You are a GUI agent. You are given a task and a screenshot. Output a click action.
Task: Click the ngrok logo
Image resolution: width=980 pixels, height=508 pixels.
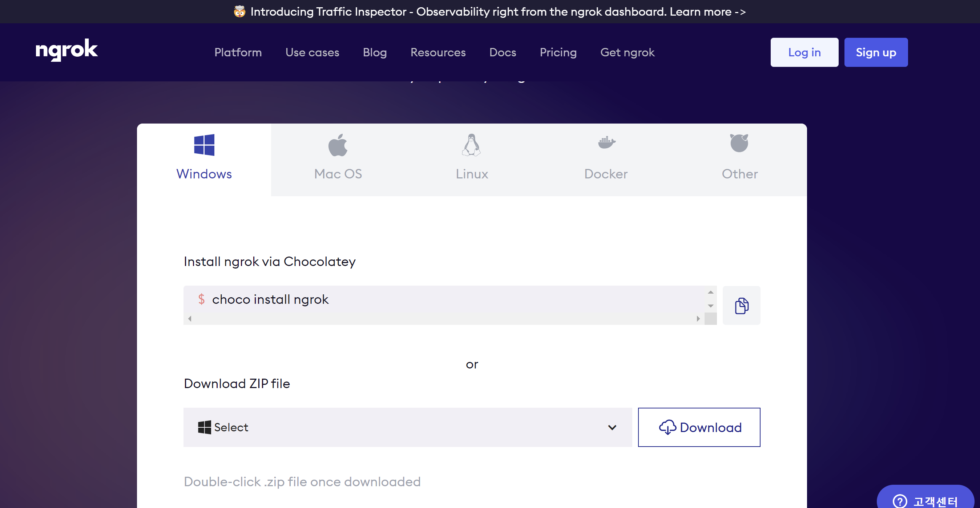66,50
